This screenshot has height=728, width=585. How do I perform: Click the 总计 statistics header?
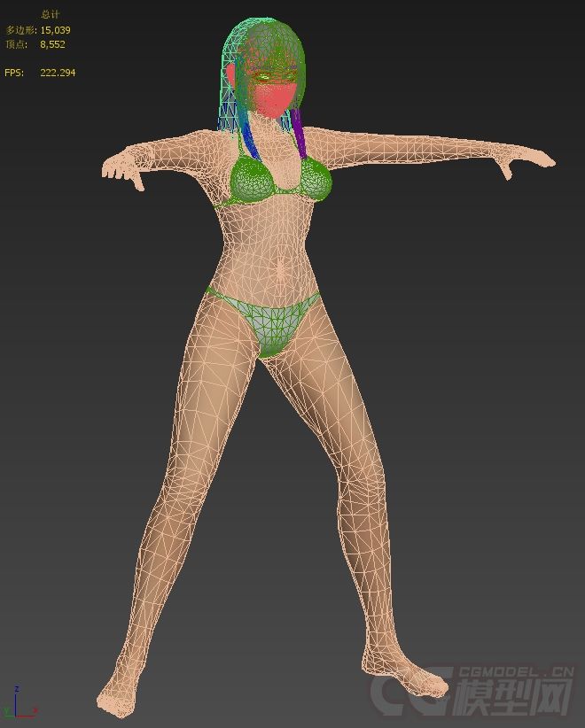click(51, 14)
